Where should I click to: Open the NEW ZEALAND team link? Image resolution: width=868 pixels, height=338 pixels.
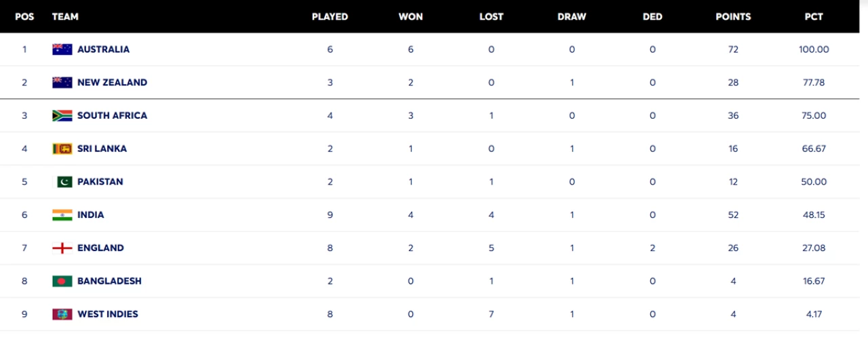pos(112,83)
